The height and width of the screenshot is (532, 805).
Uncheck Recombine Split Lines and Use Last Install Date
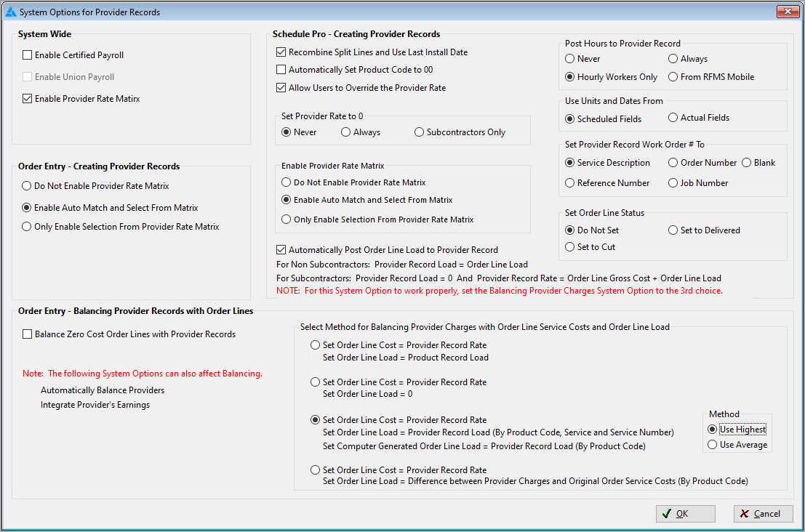coord(280,52)
